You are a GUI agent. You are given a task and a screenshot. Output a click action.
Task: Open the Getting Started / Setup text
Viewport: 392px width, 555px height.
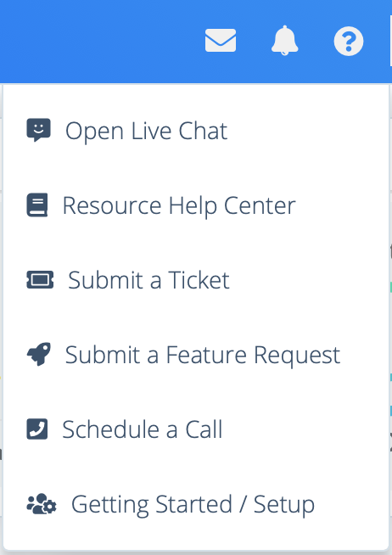click(193, 504)
